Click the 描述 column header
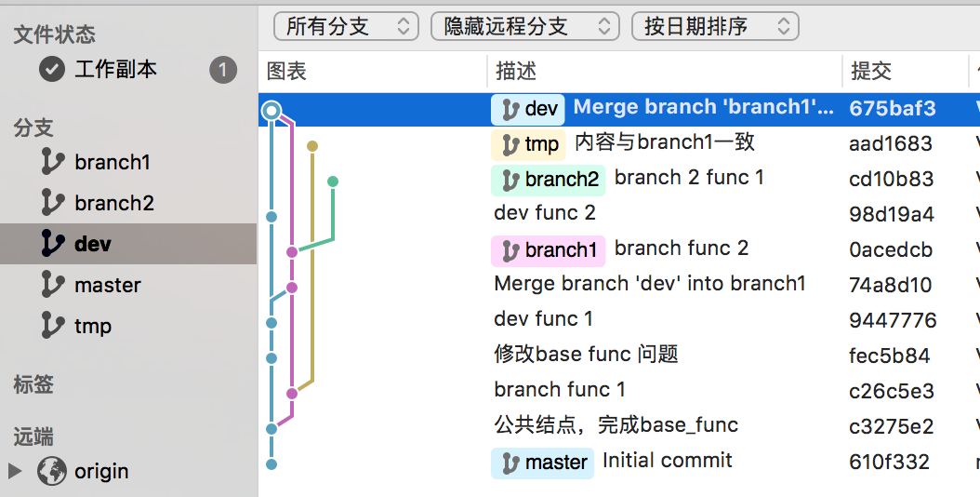Viewport: 980px width, 497px height. point(516,71)
